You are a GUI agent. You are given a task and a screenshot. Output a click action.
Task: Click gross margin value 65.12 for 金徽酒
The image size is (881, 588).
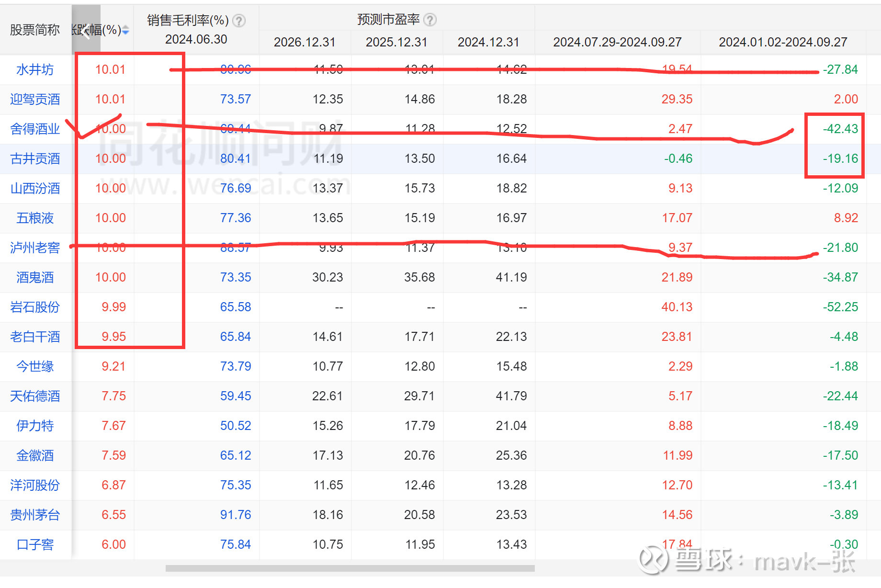click(236, 455)
